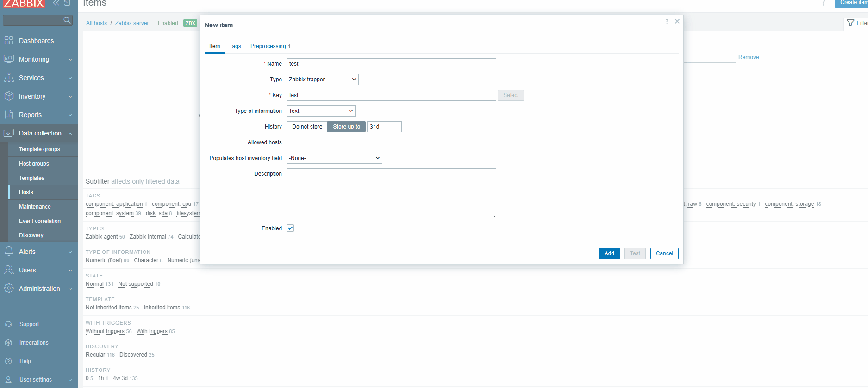
Task: Collapse the sidebar with double-chevron icon
Action: click(56, 3)
